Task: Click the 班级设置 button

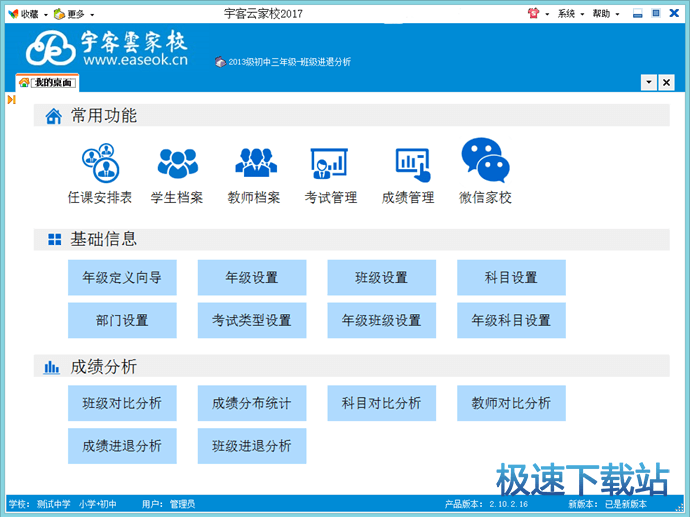Action: point(382,277)
